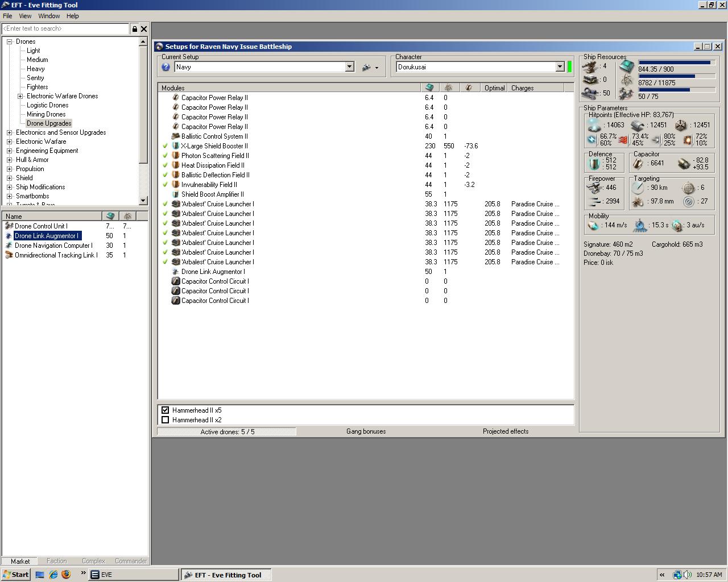Click the Firepower turret icon showing 446

595,188
